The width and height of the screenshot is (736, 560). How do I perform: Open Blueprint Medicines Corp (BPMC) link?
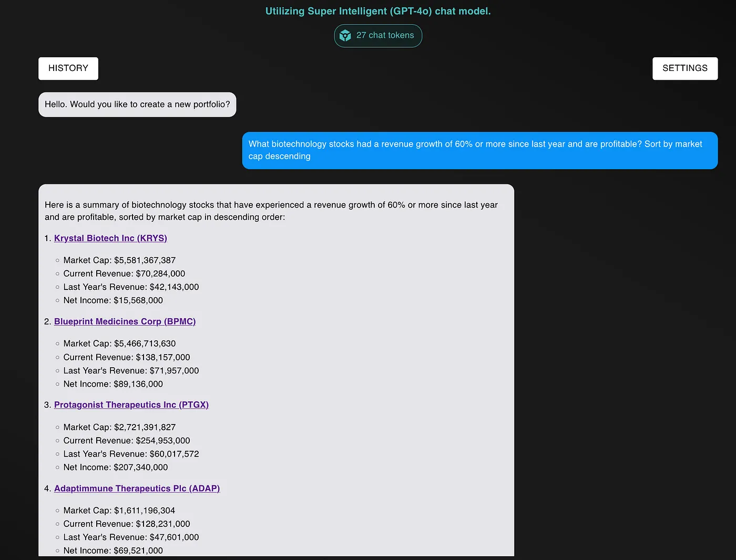tap(125, 322)
